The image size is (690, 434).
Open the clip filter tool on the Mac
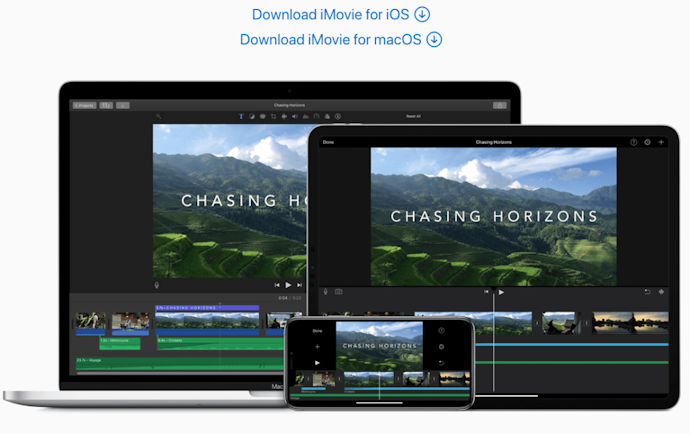[327, 117]
